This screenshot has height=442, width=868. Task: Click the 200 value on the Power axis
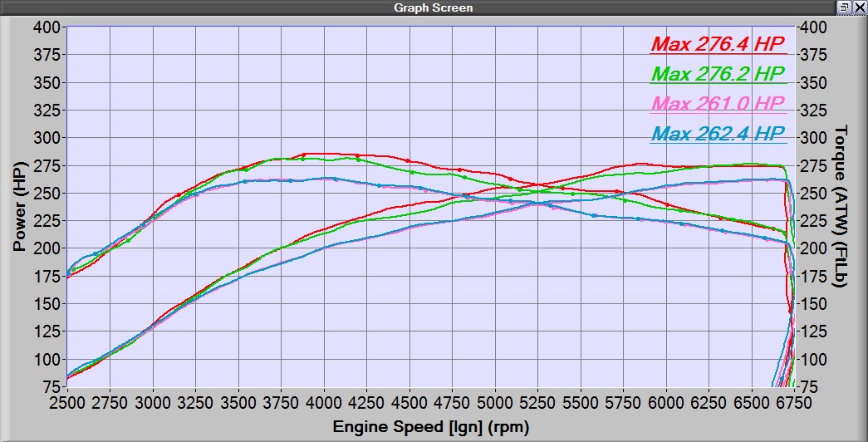(x=47, y=248)
